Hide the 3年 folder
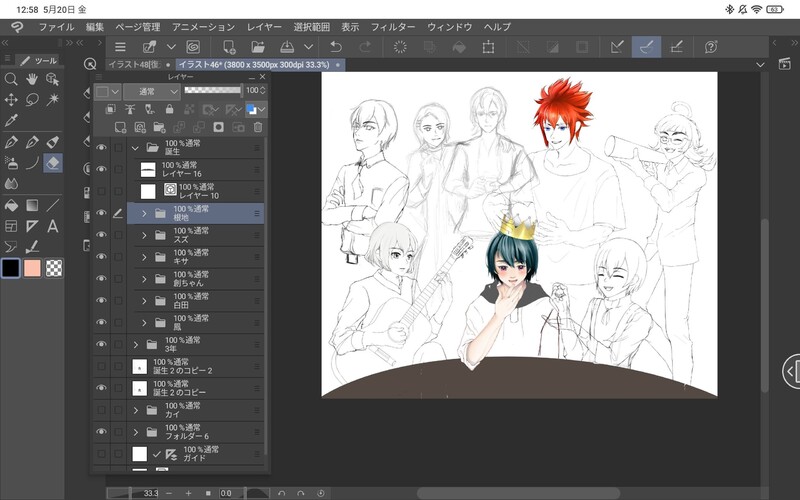The width and height of the screenshot is (800, 500). point(102,344)
